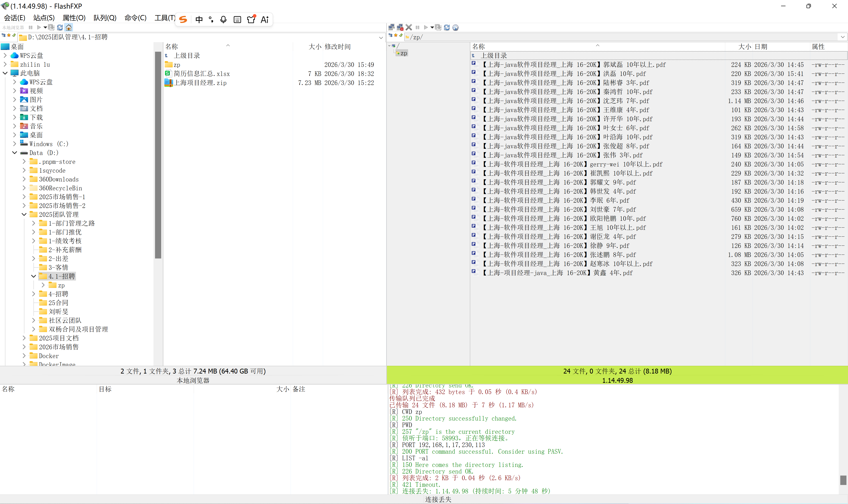Click the Abort X icon in remote toolbar
This screenshot has width=848, height=504.
pos(409,27)
